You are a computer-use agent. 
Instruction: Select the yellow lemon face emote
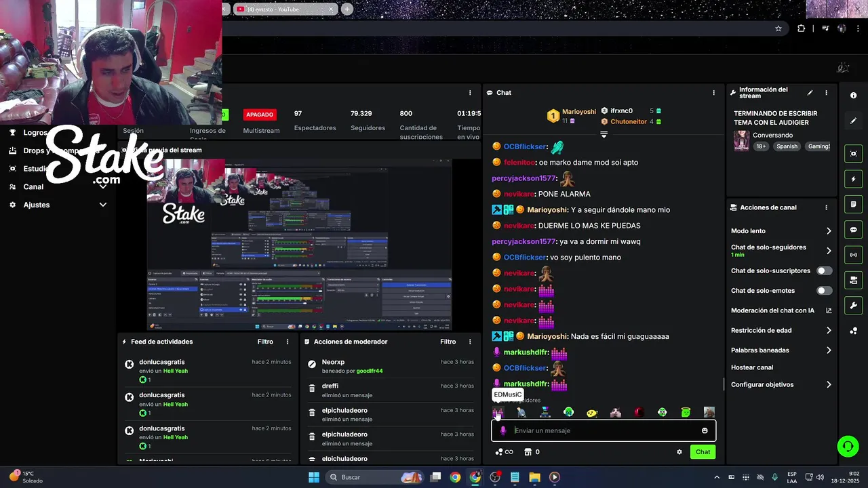click(x=592, y=412)
